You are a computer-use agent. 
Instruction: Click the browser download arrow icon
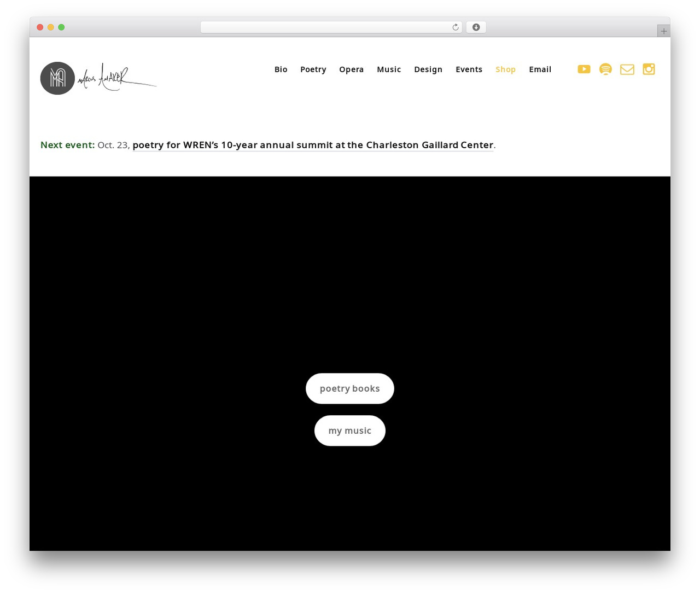coord(476,27)
